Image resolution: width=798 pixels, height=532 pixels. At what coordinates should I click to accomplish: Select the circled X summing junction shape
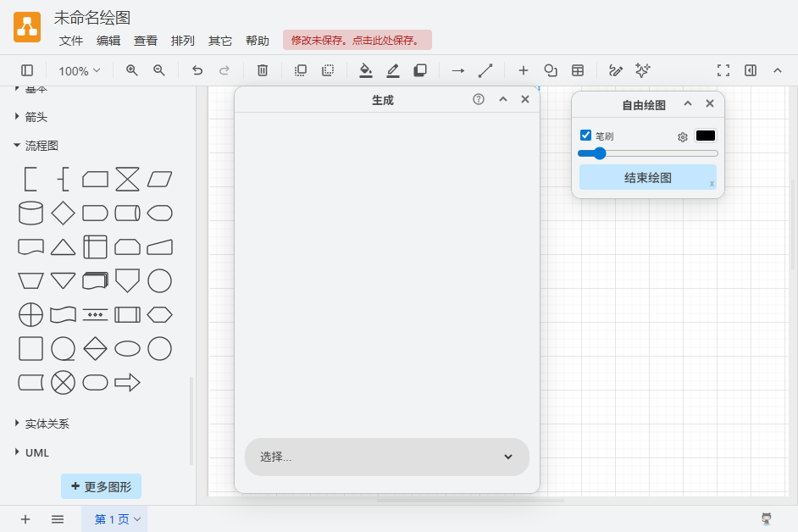click(x=63, y=382)
